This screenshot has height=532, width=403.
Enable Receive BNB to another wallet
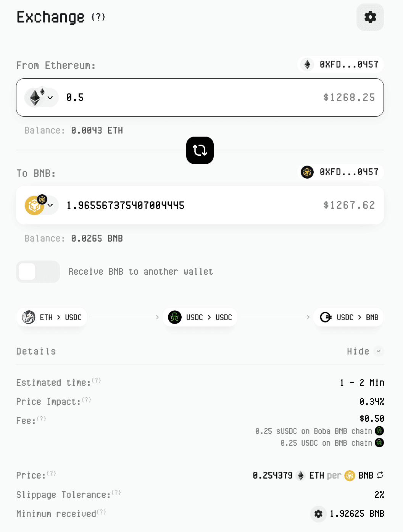(x=38, y=272)
